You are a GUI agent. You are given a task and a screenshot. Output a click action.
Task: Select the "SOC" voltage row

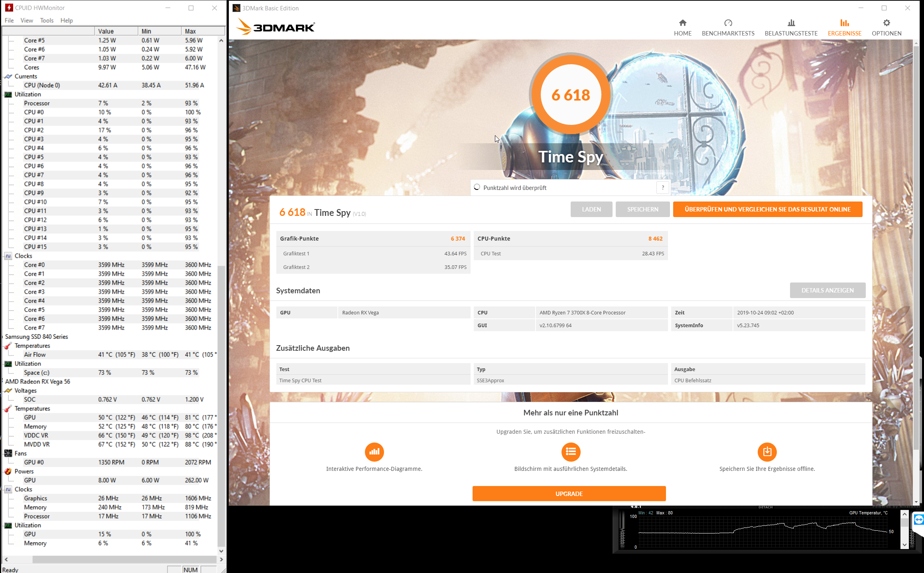pyautogui.click(x=114, y=399)
